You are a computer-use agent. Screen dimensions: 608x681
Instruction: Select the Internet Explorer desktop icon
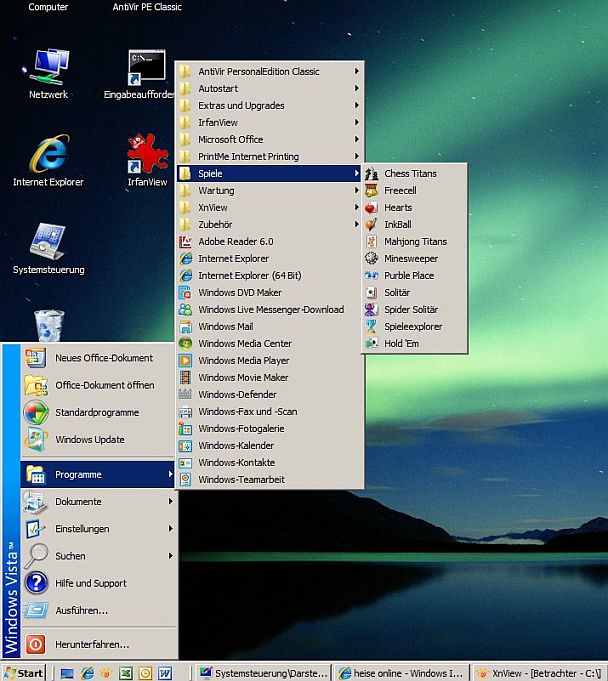click(x=48, y=161)
